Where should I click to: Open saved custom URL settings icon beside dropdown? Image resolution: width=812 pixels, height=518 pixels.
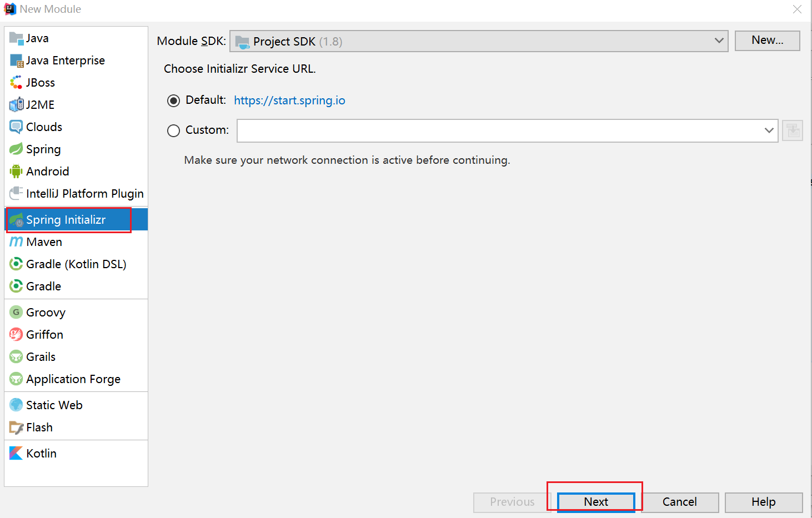coord(793,130)
